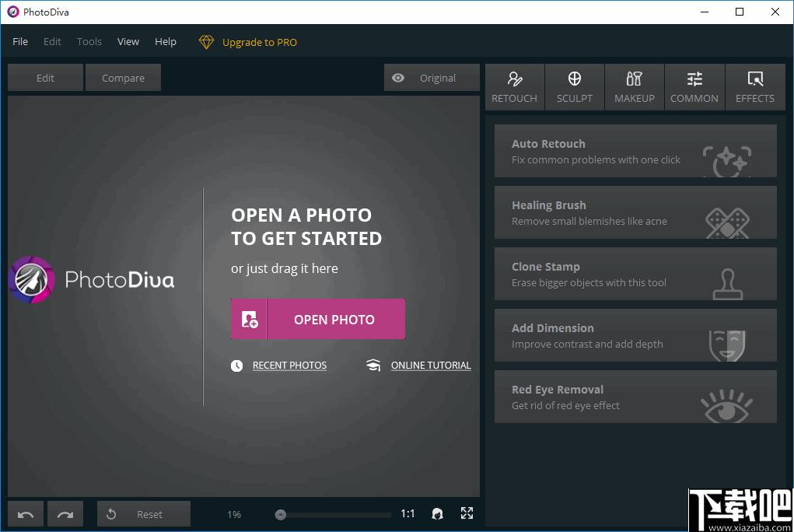Screen dimensions: 794x532
Task: Click the Reset button
Action: pos(144,514)
